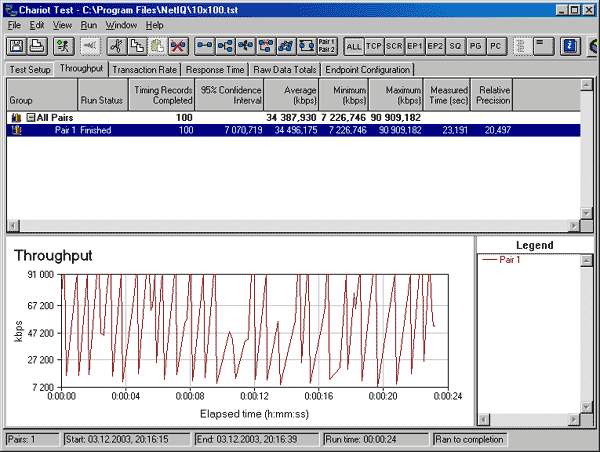Click the 95% Confidence Interval header

pyautogui.click(x=229, y=95)
